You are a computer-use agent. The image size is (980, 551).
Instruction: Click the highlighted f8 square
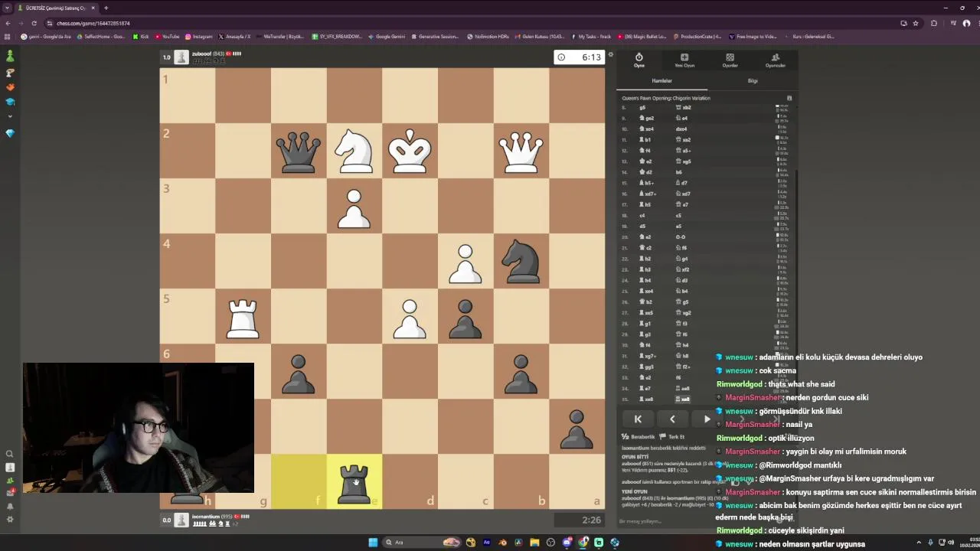tap(299, 482)
